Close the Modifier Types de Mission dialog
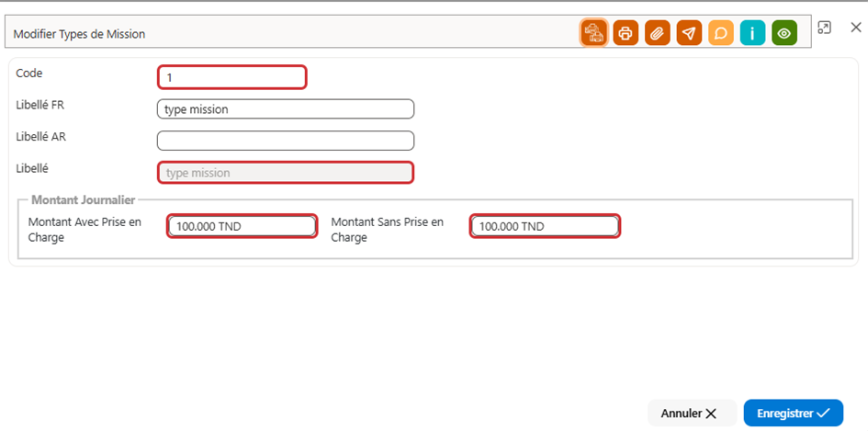Screen dimensions: 868x431 tap(856, 28)
